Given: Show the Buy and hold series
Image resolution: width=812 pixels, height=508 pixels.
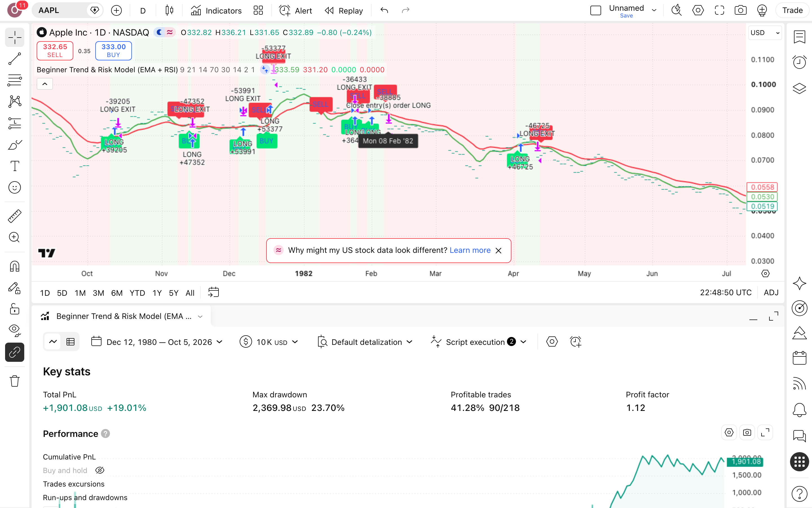Looking at the screenshot, I should pos(100,470).
